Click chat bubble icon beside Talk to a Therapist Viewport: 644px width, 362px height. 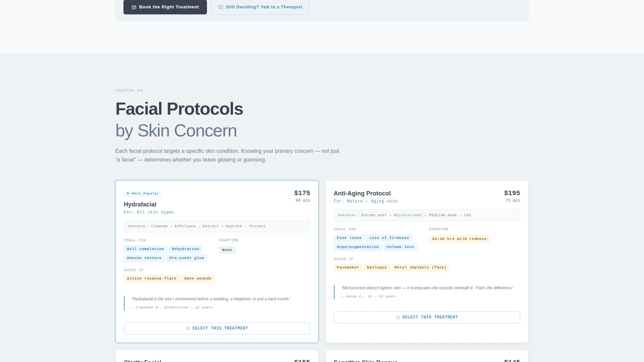pyautogui.click(x=220, y=7)
